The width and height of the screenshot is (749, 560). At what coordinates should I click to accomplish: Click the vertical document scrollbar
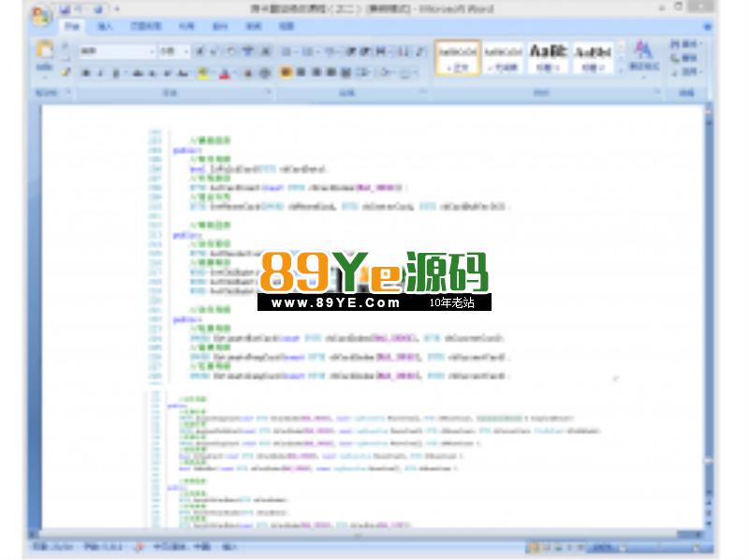[709, 306]
